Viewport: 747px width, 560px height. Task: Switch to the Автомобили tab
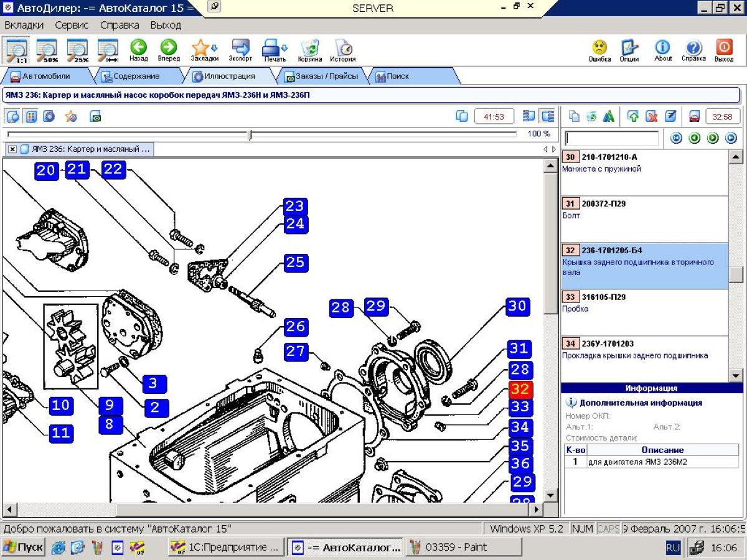point(46,77)
